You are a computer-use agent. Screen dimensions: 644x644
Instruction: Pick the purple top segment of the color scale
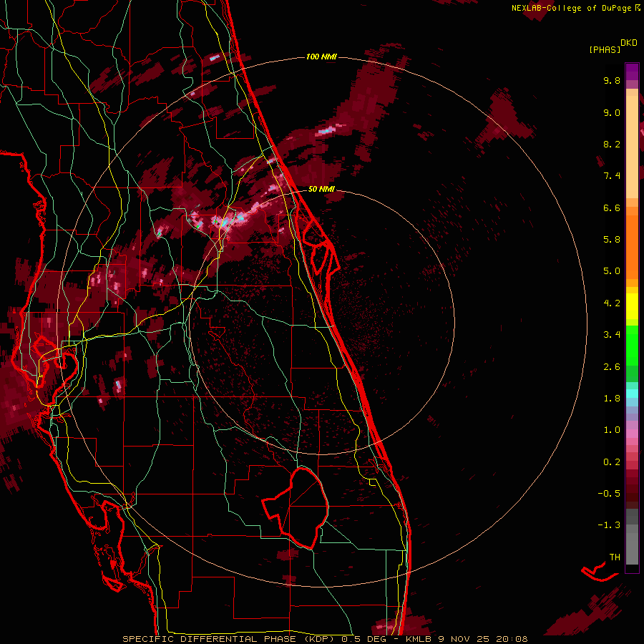pos(632,72)
